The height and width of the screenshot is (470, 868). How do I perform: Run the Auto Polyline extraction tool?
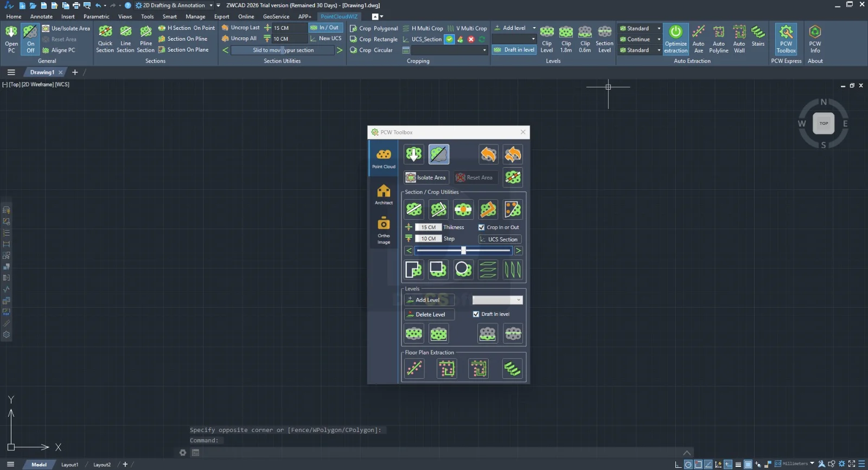click(719, 39)
